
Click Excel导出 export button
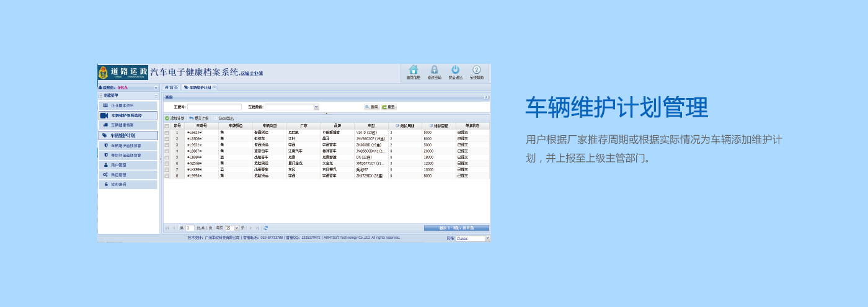(224, 118)
